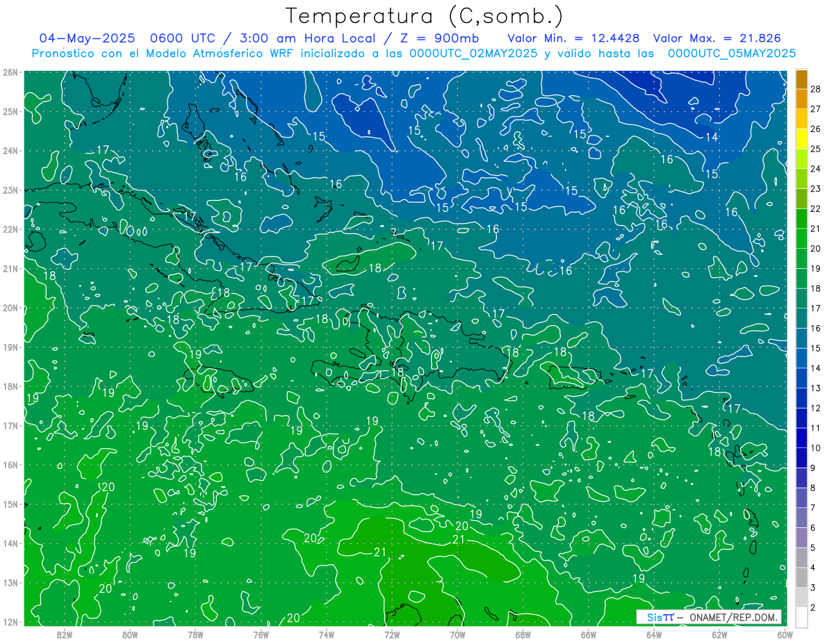Click the "68W" longitude axis label
Viewport: 834px width, 644px height.
[523, 634]
